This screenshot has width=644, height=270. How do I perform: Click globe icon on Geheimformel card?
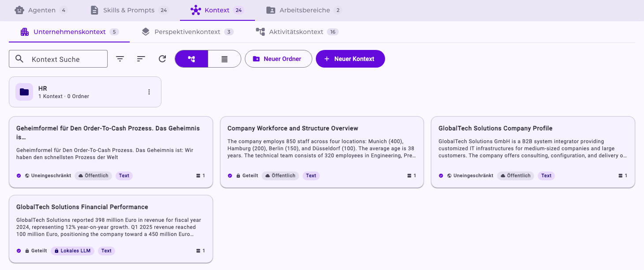coord(27,175)
